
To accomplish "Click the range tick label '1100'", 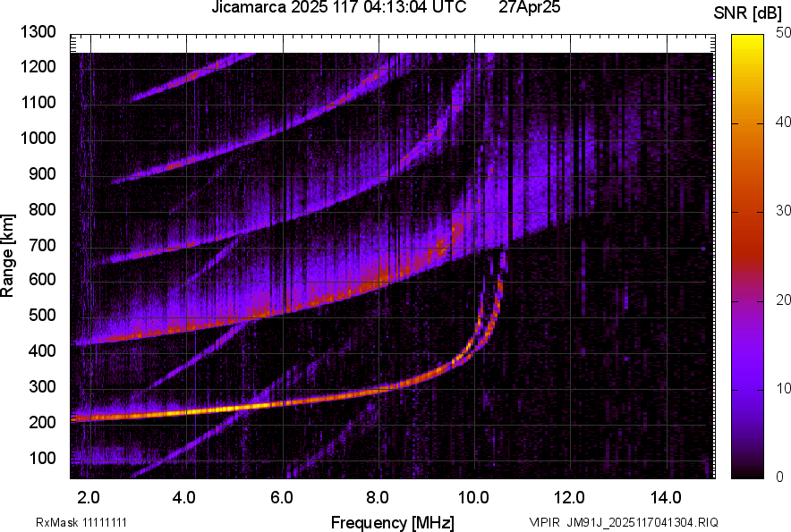I will [38, 102].
